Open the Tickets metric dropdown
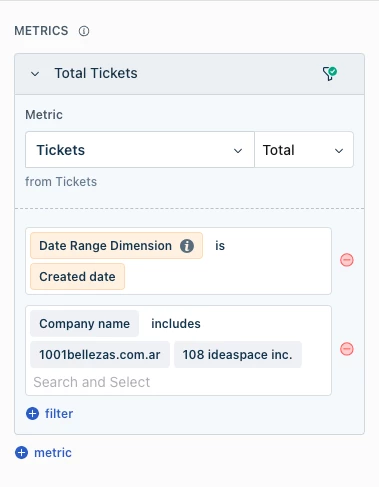379x487 pixels. [x=140, y=150]
